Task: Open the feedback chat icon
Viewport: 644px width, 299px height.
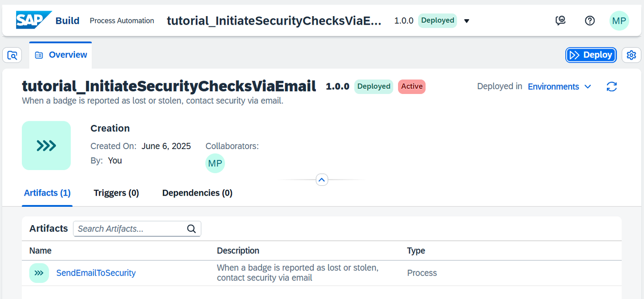Action: pos(560,21)
